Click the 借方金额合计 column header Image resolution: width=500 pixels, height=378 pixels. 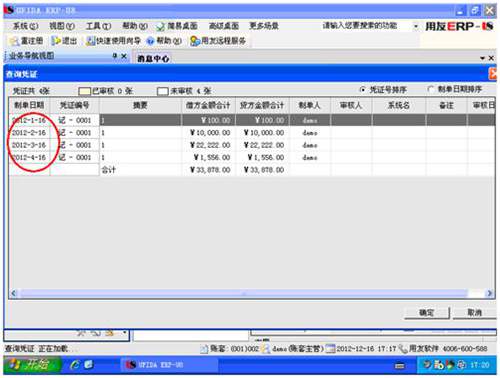(x=208, y=105)
